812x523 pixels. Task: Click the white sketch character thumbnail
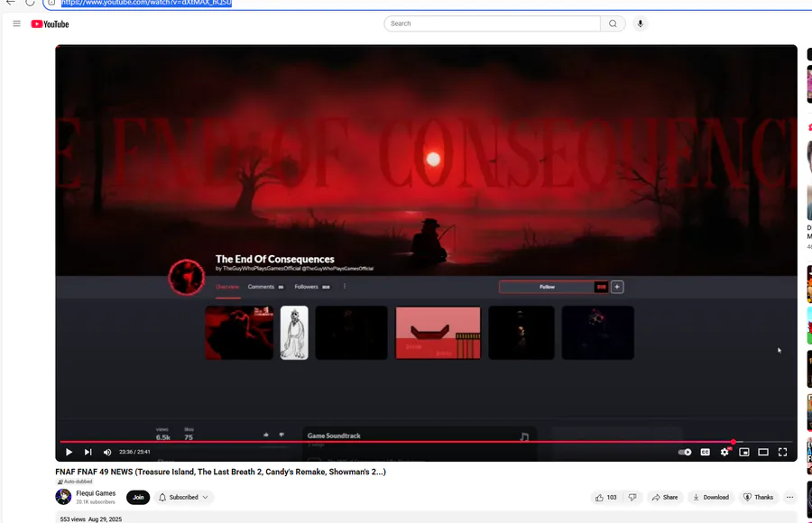click(x=294, y=333)
